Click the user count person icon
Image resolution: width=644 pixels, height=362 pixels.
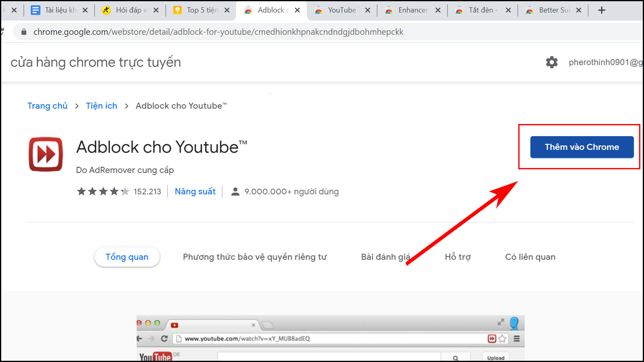[x=235, y=192]
